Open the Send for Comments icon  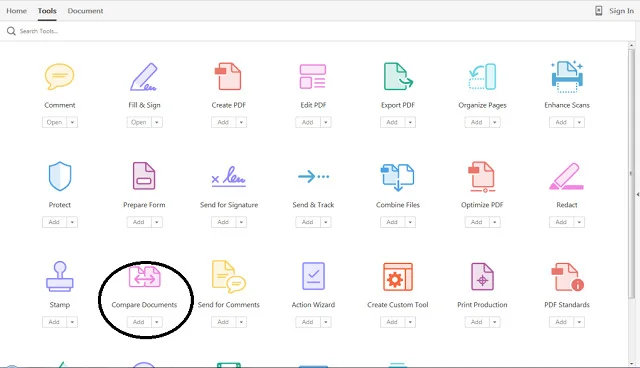pyautogui.click(x=229, y=276)
